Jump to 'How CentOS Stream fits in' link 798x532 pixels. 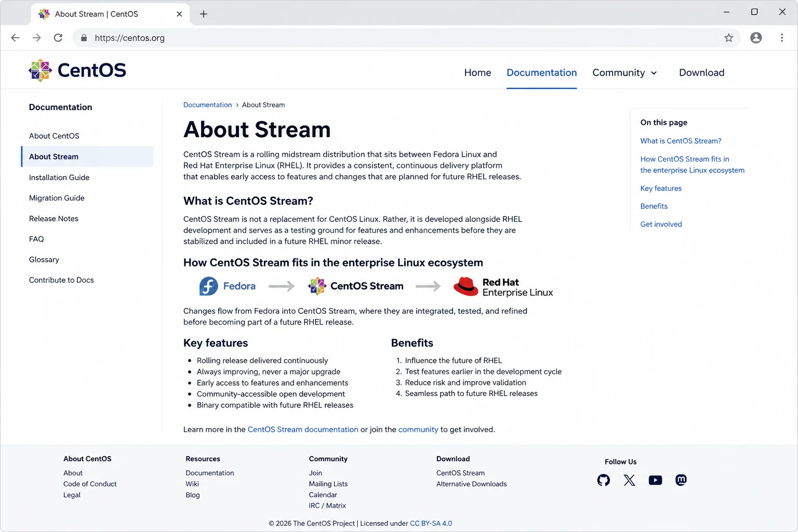coord(692,165)
